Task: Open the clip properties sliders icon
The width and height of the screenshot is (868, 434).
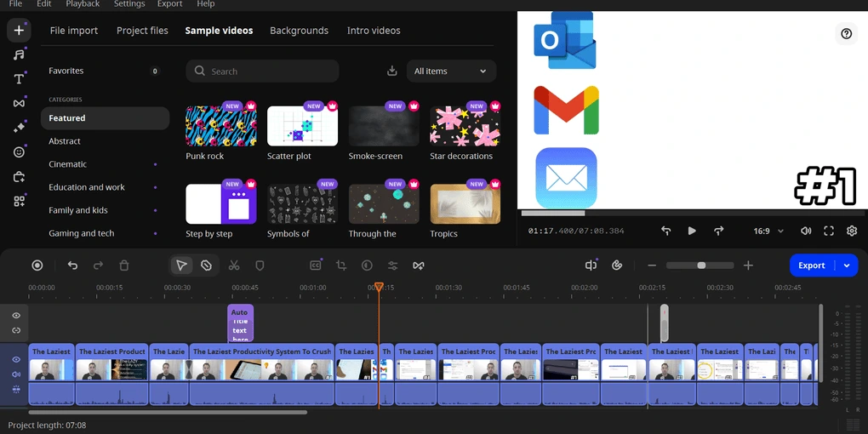Action: (392, 266)
